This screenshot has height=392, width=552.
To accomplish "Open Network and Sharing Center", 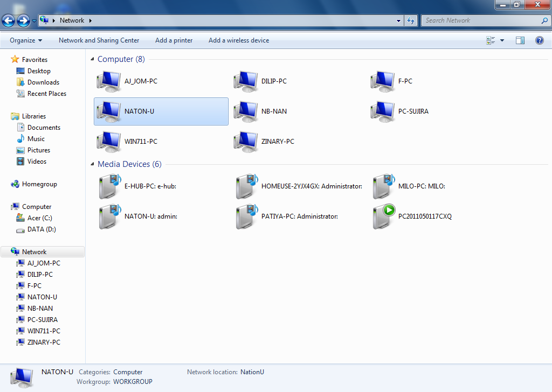I will [99, 40].
